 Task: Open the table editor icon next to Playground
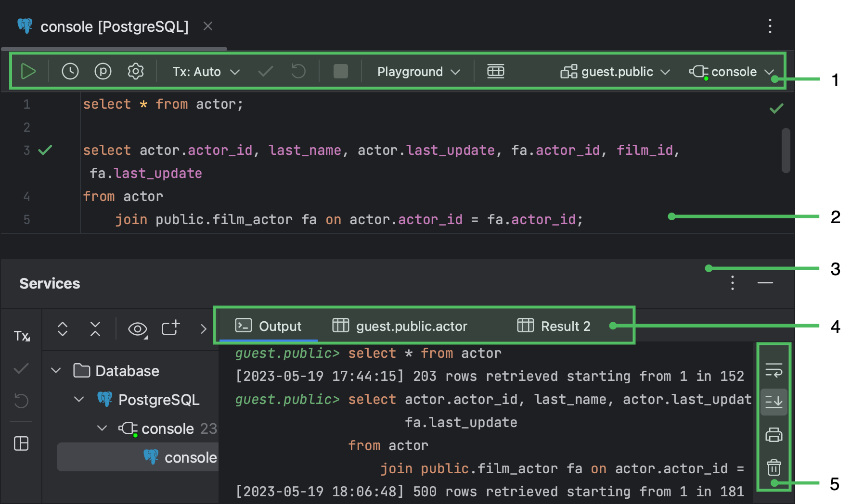tap(496, 71)
